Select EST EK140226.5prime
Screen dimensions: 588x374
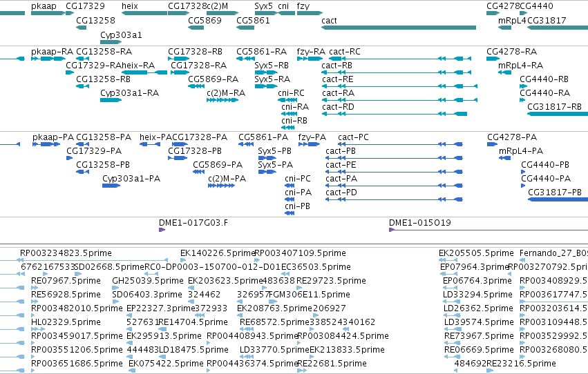tap(183, 260)
